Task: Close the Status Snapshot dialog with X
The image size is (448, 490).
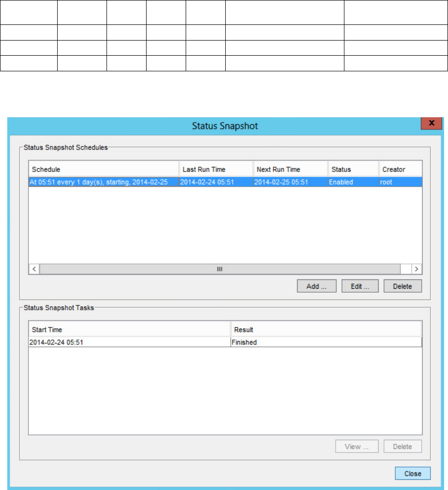Action: 431,124
